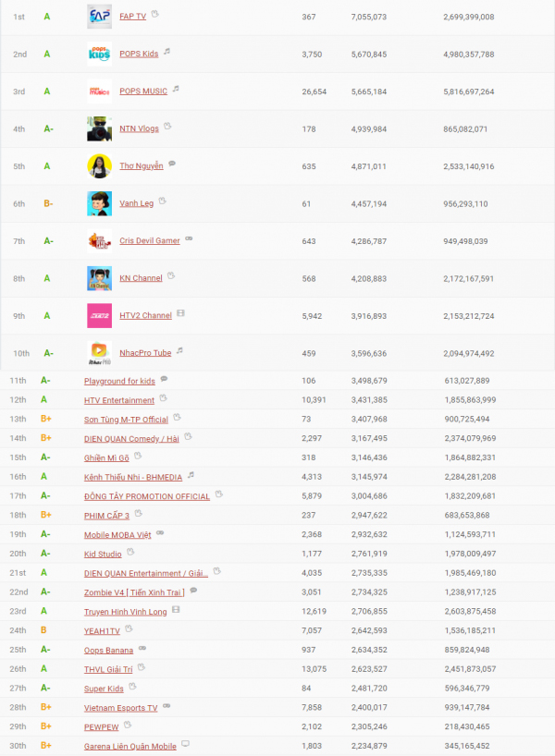
Task: Click the monitor icon next to Garena Liên Quân Mobile
Action: [185, 744]
